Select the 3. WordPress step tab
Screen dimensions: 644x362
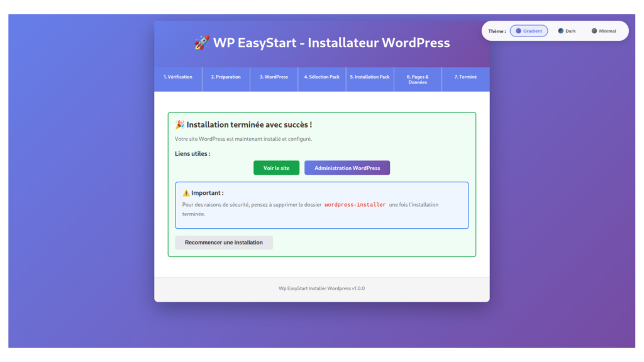point(274,77)
